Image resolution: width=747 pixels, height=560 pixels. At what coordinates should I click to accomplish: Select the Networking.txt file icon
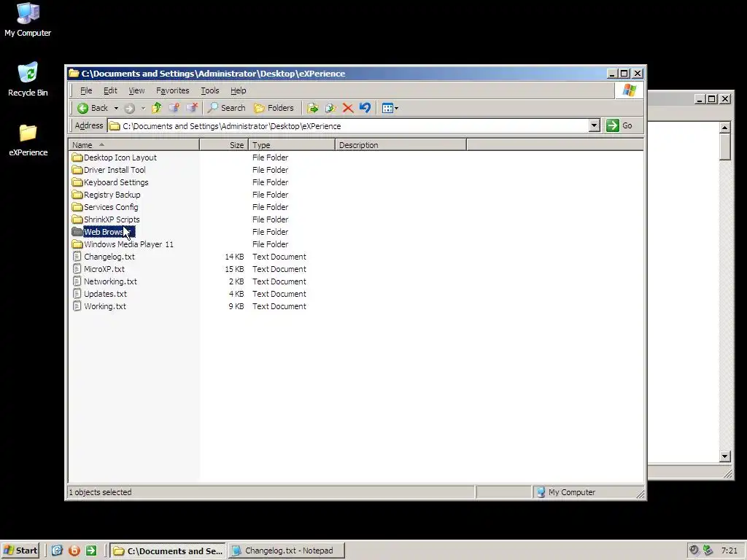77,281
